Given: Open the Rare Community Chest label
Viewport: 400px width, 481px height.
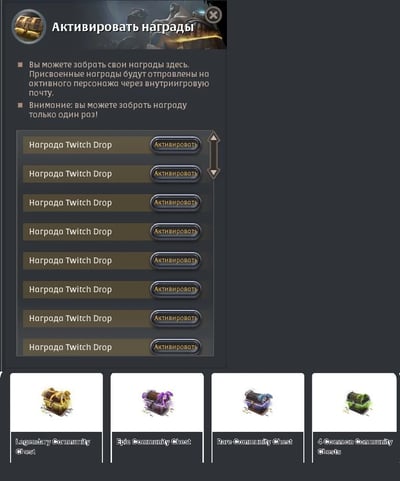Looking at the screenshot, I should coord(255,442).
